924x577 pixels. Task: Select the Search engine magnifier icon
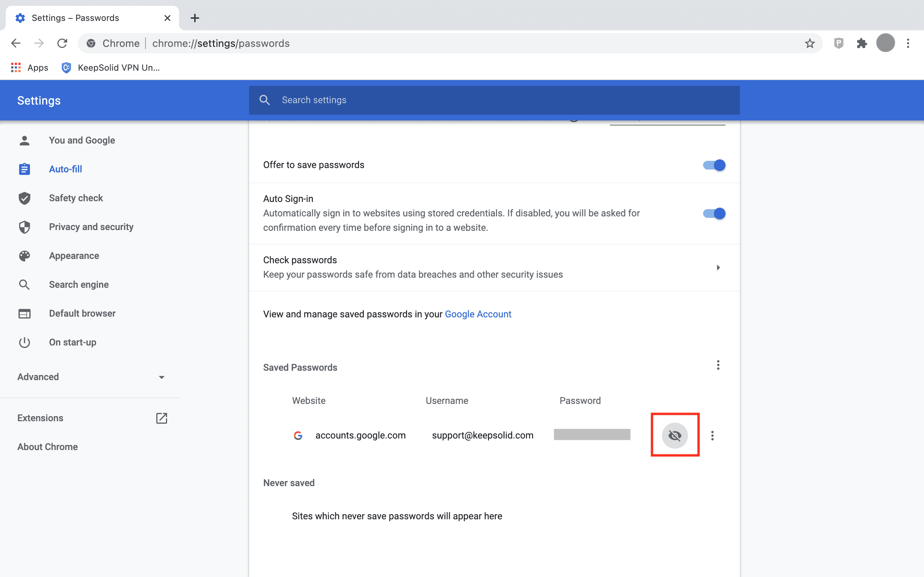click(24, 284)
